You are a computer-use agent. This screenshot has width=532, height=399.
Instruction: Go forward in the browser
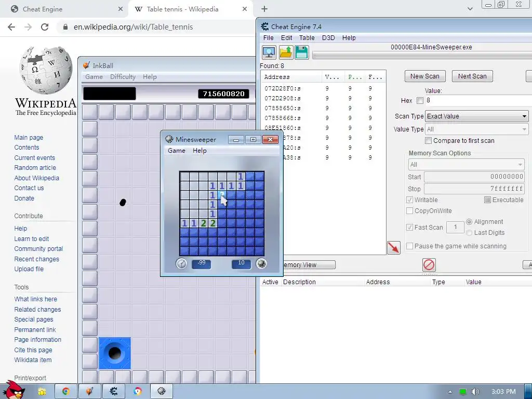(x=28, y=27)
